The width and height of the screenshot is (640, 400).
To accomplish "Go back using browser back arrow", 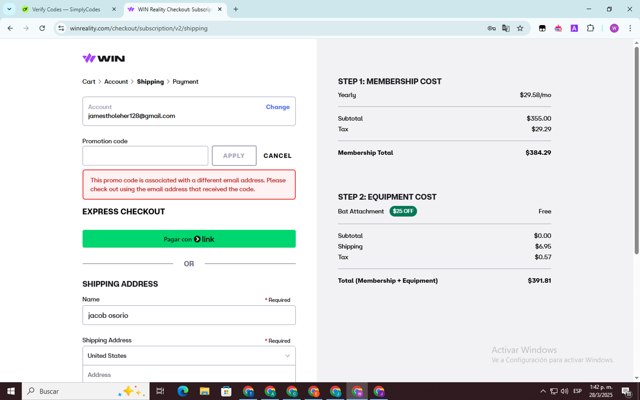I will tap(10, 28).
